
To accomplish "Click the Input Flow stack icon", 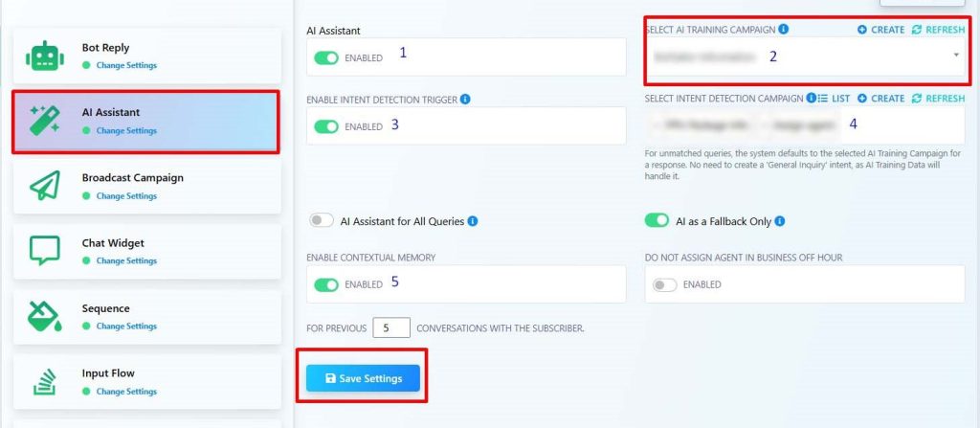I will (x=44, y=381).
